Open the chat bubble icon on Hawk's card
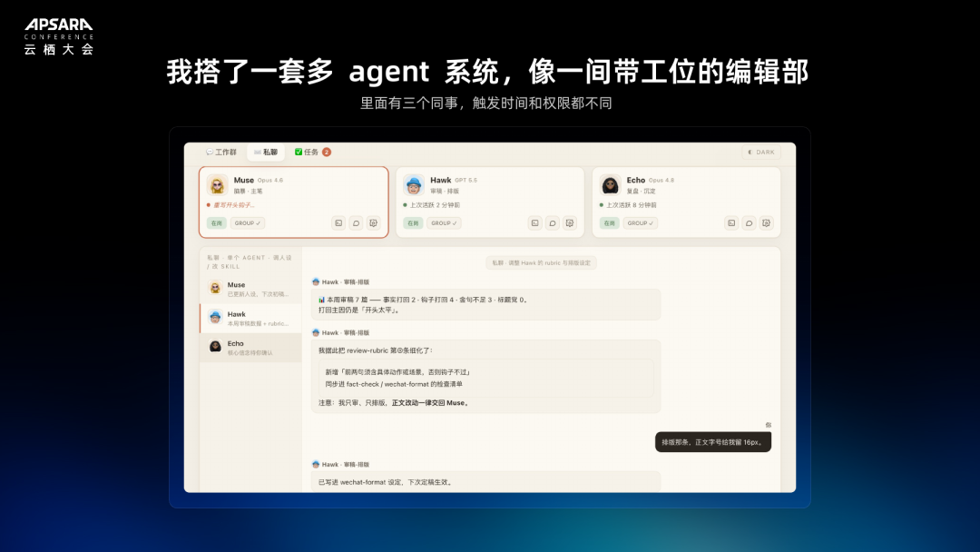The image size is (980, 552). pos(553,223)
